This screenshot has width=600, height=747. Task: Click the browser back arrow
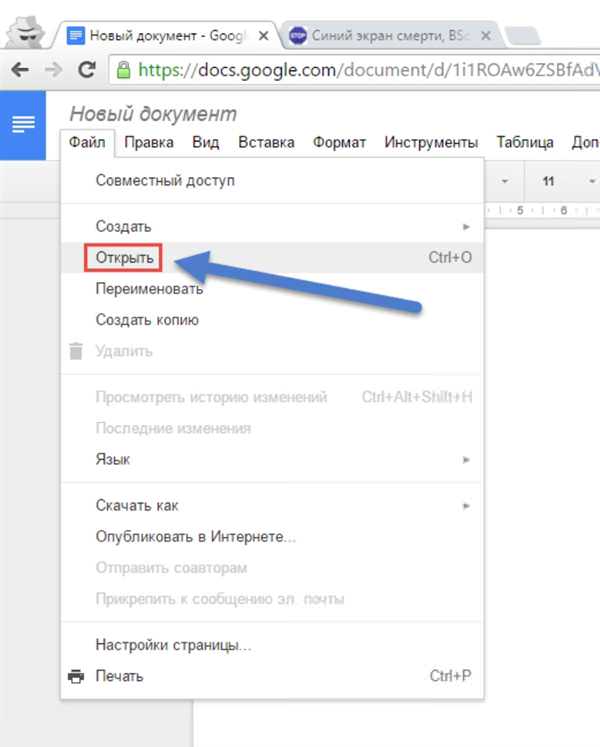tap(20, 70)
